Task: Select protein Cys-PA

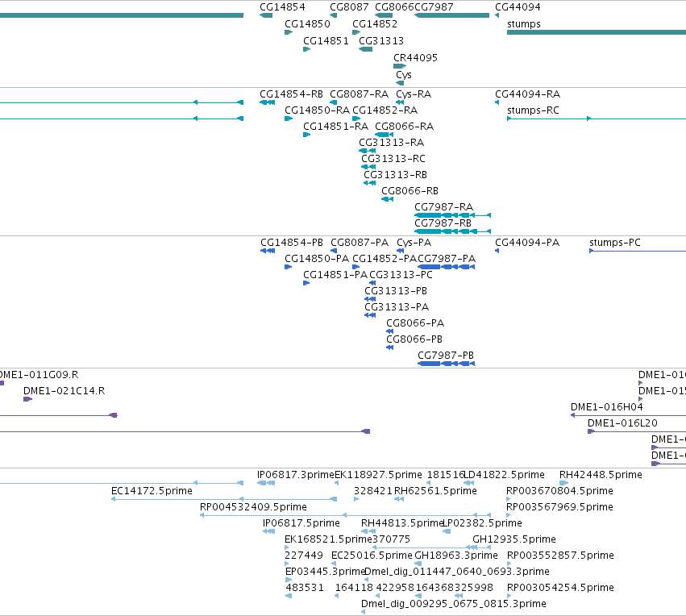Action: click(x=414, y=243)
